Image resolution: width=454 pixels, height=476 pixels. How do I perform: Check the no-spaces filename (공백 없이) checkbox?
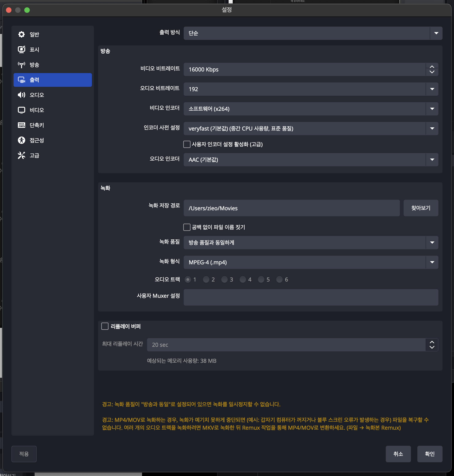pyautogui.click(x=187, y=227)
